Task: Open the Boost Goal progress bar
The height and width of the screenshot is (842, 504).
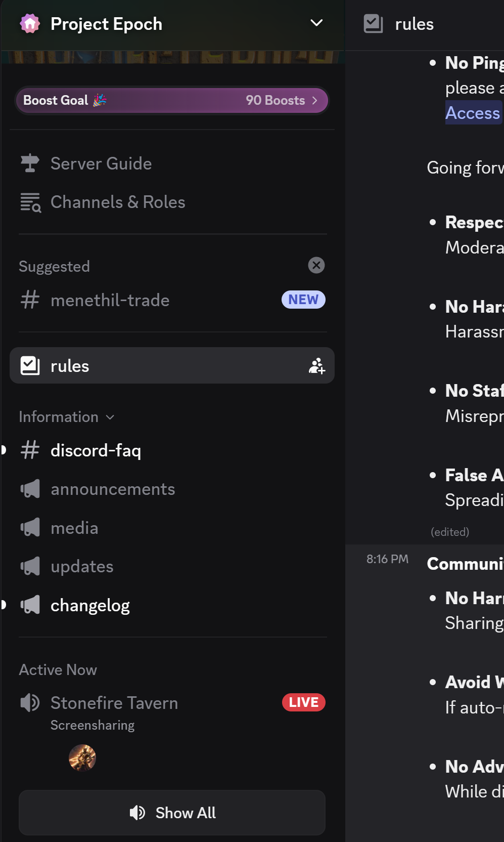Action: (172, 100)
